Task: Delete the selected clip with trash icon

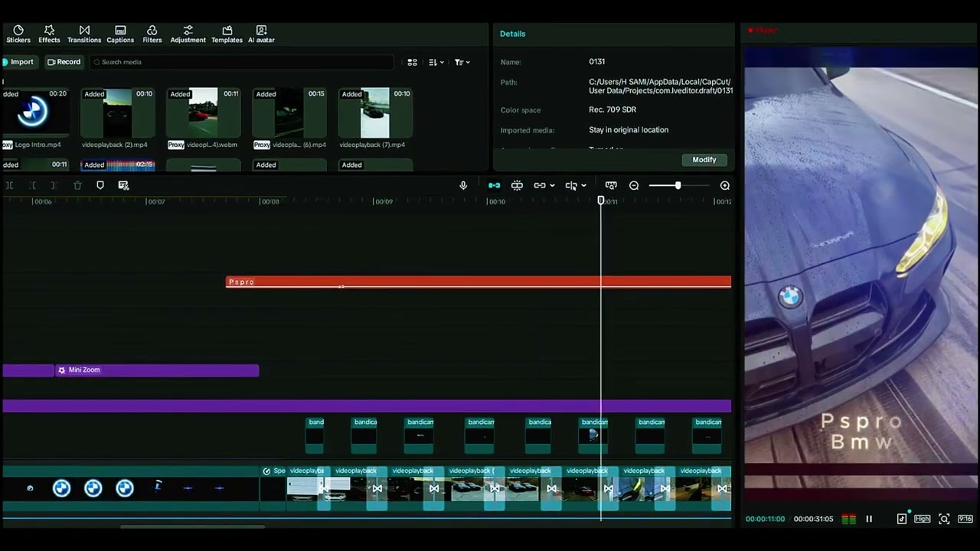Action: pyautogui.click(x=77, y=185)
